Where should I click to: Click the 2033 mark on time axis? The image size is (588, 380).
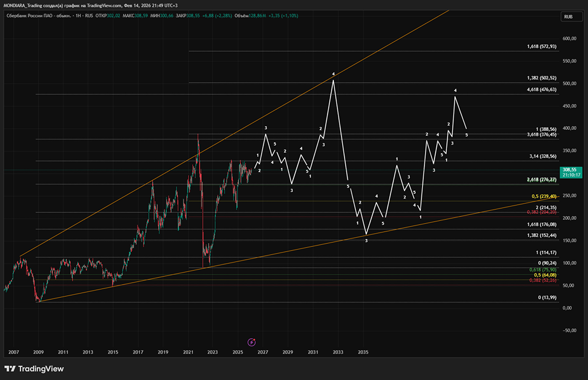338,352
